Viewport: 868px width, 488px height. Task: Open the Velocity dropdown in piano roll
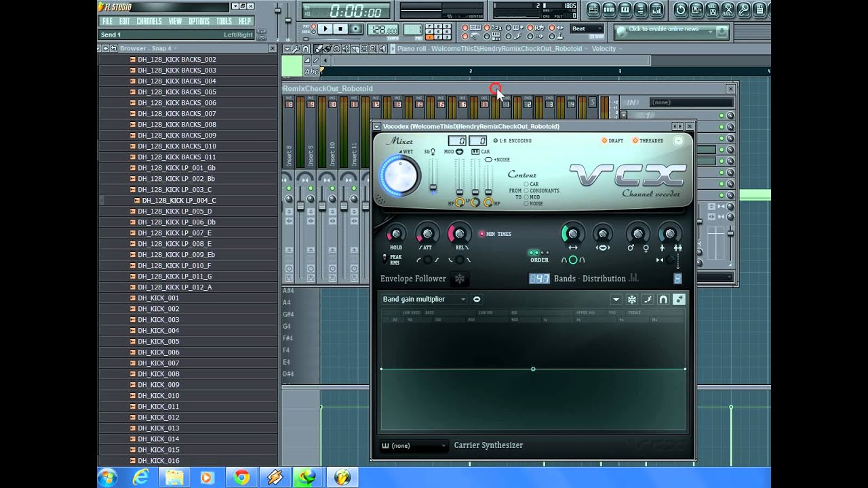pos(606,49)
